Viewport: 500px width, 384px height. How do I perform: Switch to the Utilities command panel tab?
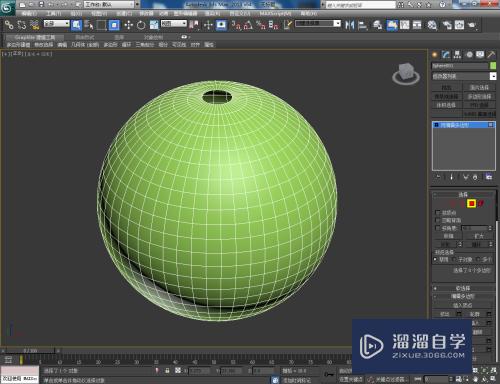[491, 55]
